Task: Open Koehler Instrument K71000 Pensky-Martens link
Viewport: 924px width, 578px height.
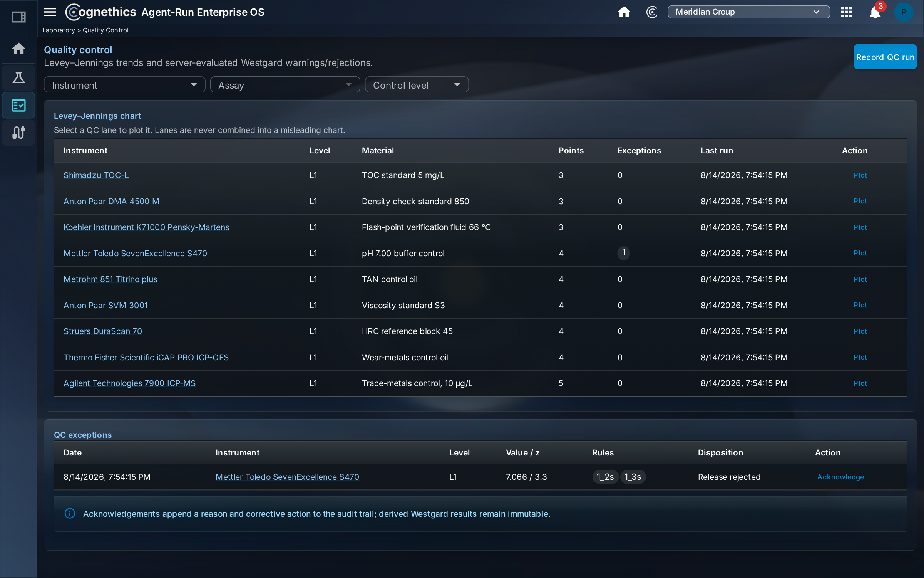Action: [x=146, y=227]
